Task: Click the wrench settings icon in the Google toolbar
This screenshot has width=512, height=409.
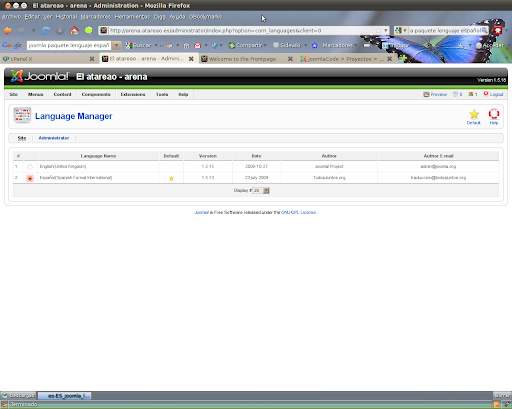Action: (x=460, y=45)
